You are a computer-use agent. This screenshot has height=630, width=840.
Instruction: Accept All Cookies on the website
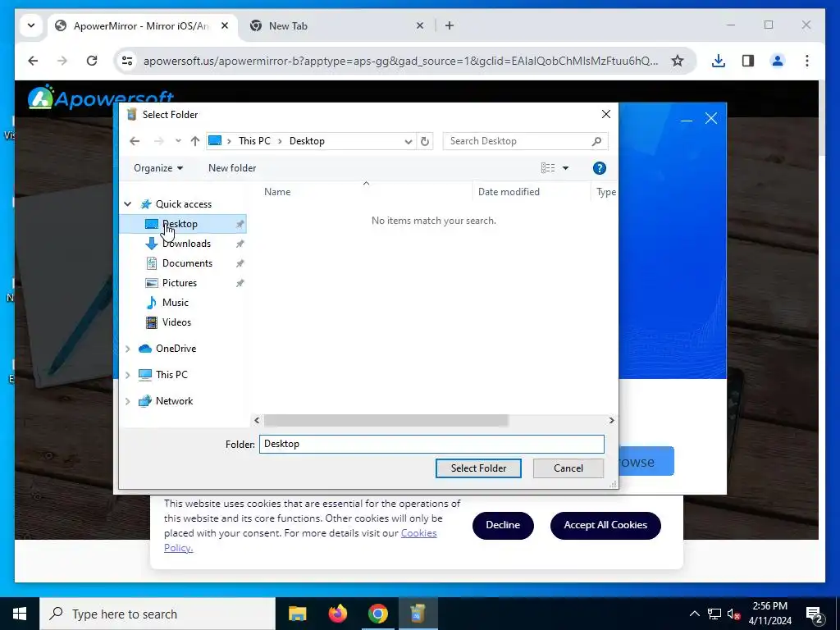(x=605, y=526)
